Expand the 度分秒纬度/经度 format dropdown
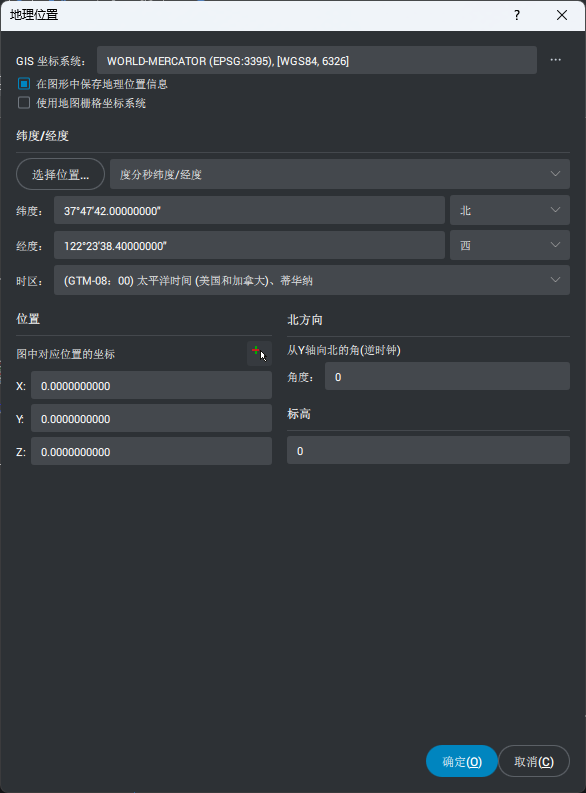This screenshot has height=793, width=586. point(340,174)
